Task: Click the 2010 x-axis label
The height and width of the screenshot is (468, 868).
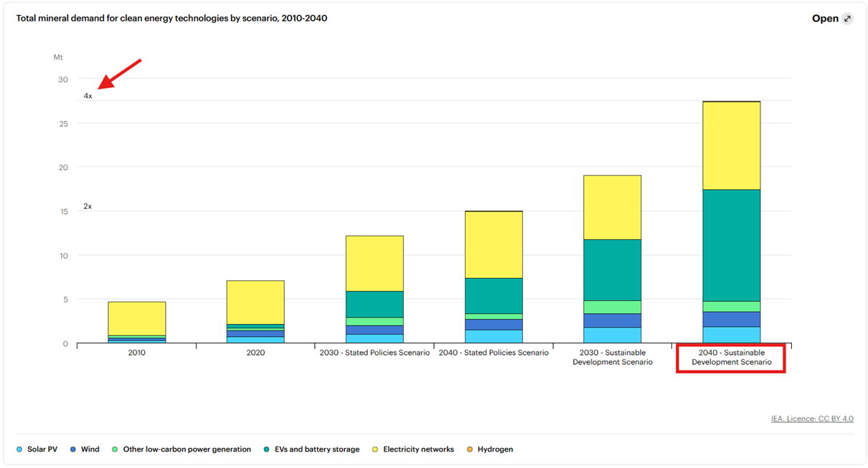Action: point(137,353)
